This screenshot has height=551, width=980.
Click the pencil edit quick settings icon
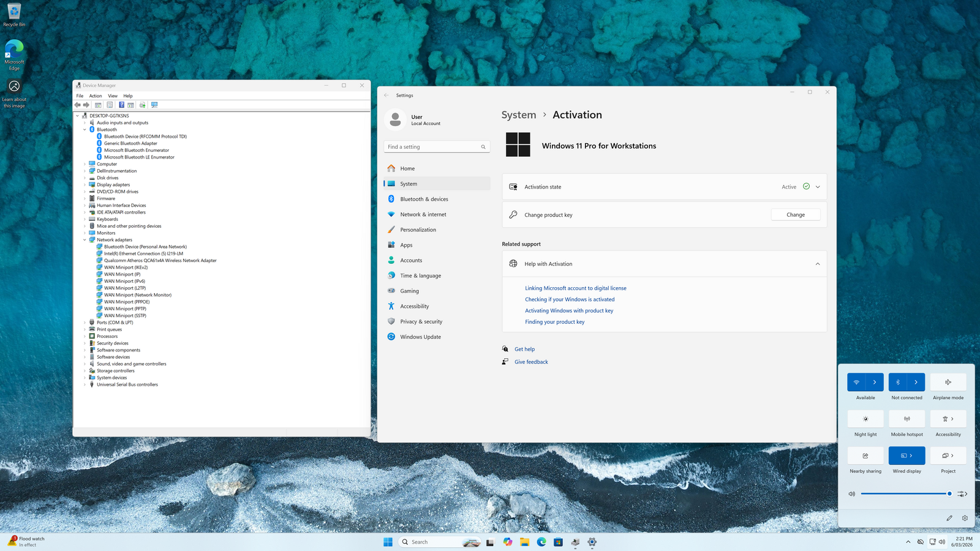(949, 518)
